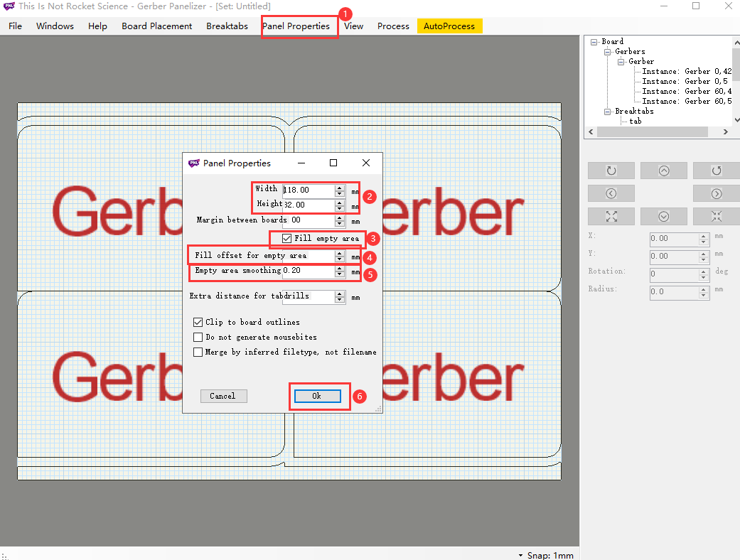This screenshot has width=740, height=560.
Task: Disable Clip to board outlines
Action: (x=198, y=322)
